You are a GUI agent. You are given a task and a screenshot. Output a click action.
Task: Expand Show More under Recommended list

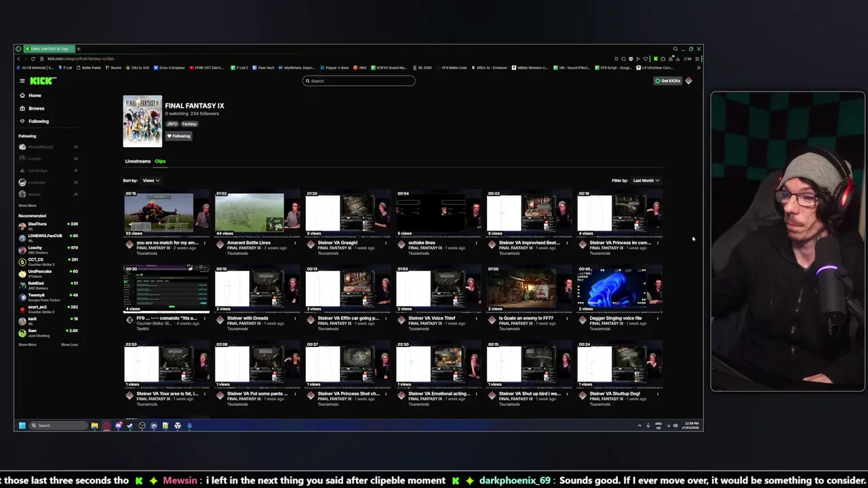pyautogui.click(x=27, y=344)
